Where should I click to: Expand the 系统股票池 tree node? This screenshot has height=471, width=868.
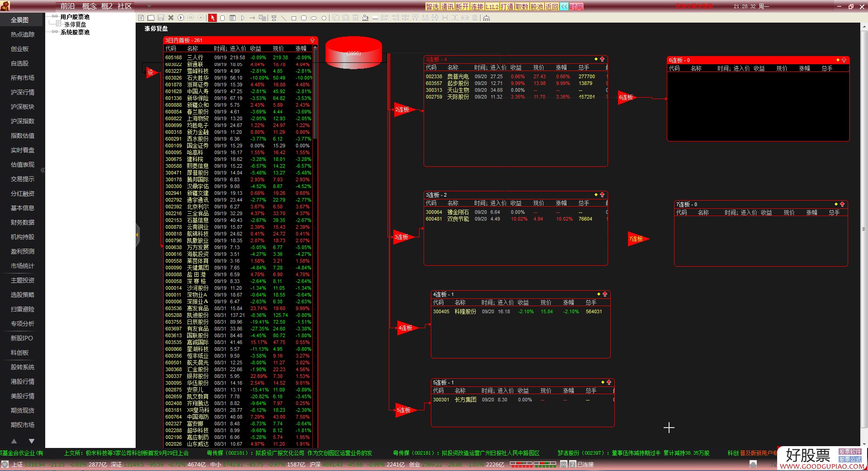(x=55, y=32)
